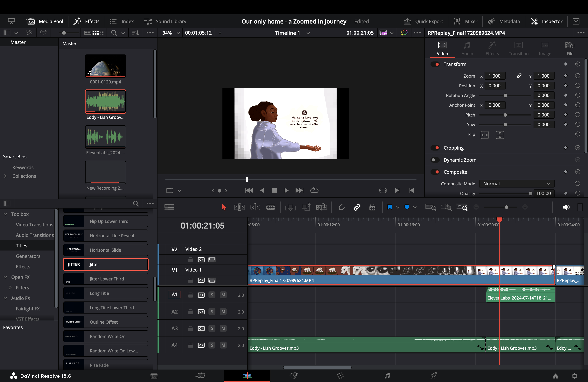Toggle timeline Snapping magnet icon

(x=341, y=207)
